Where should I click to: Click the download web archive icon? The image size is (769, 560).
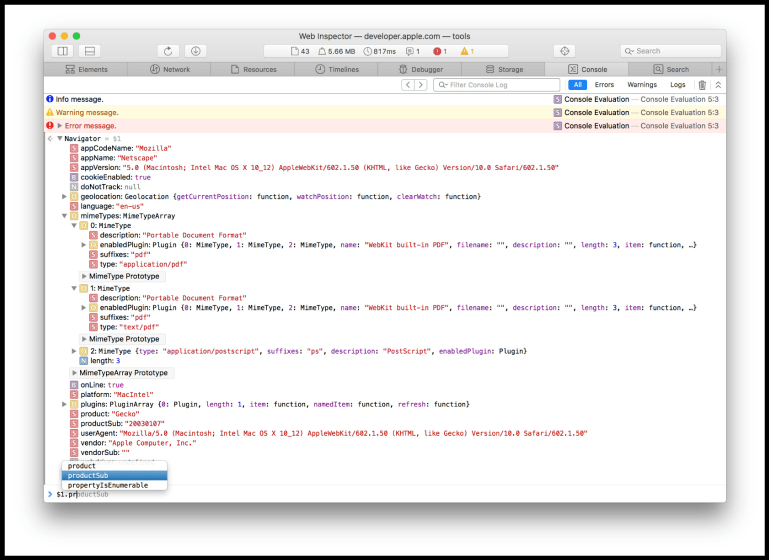pyautogui.click(x=195, y=51)
